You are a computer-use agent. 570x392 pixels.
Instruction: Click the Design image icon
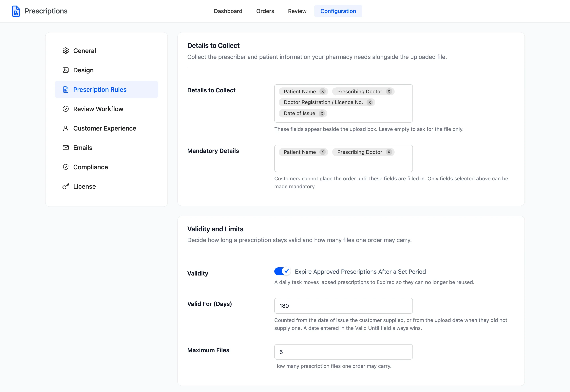[66, 70]
